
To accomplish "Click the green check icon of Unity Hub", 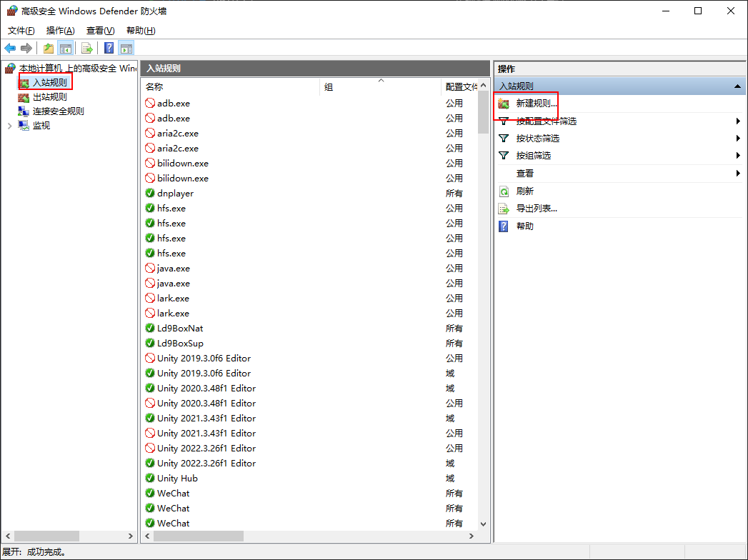I will [150, 478].
